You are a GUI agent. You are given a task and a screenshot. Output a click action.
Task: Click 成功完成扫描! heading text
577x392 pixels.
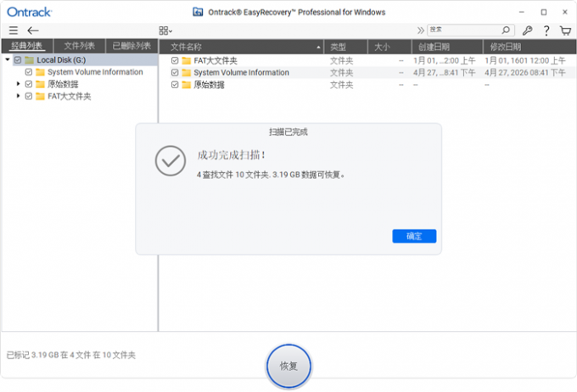(x=231, y=155)
